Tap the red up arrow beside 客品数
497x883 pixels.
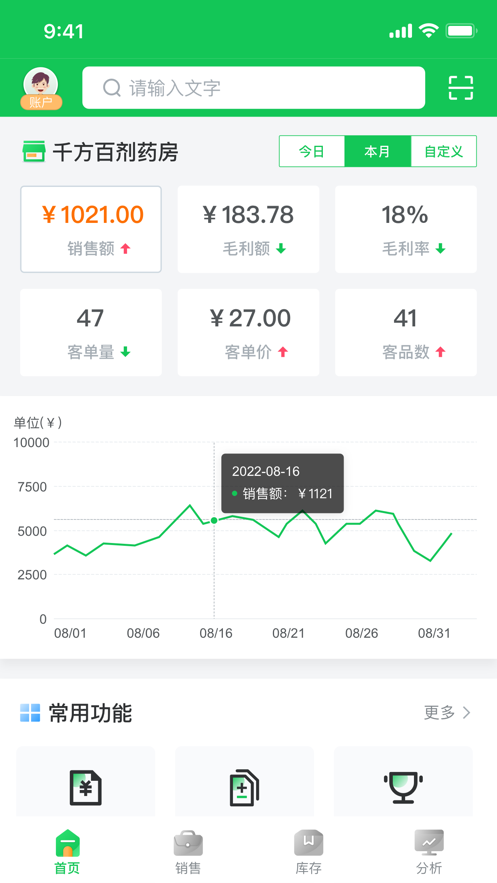(x=441, y=352)
